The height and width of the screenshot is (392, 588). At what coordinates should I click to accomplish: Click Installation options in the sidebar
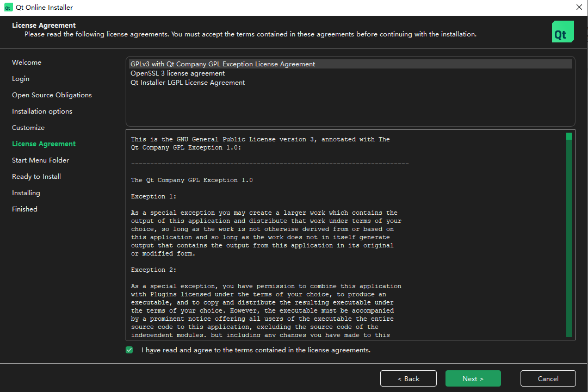(x=42, y=111)
